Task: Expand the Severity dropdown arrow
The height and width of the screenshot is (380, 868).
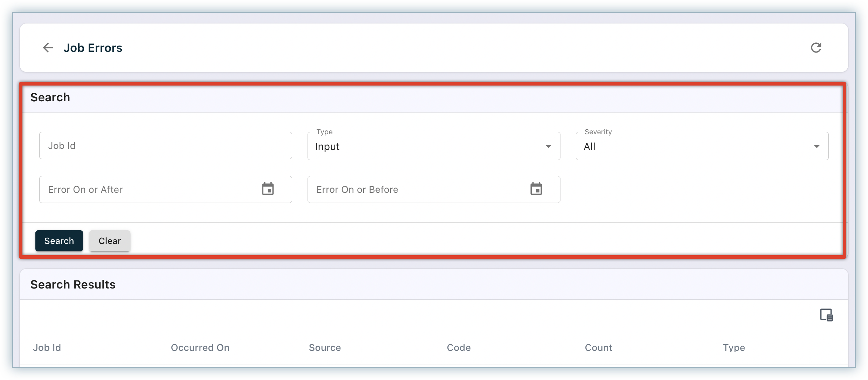Action: pos(817,146)
